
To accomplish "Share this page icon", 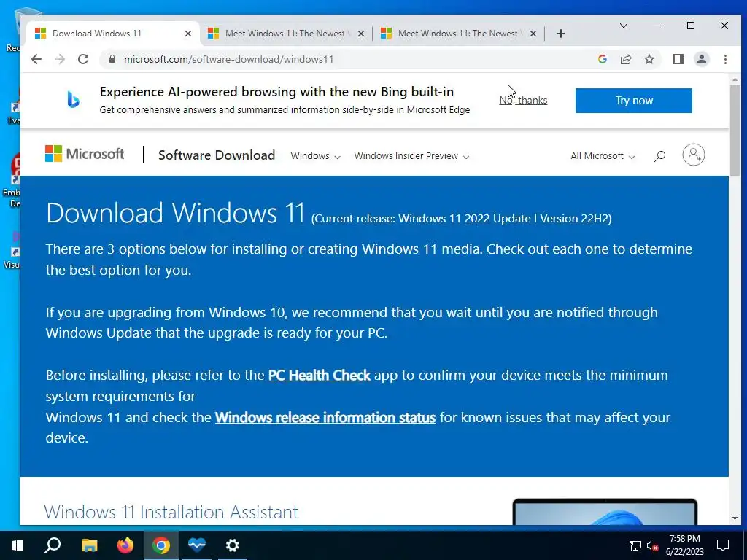I will click(x=625, y=59).
